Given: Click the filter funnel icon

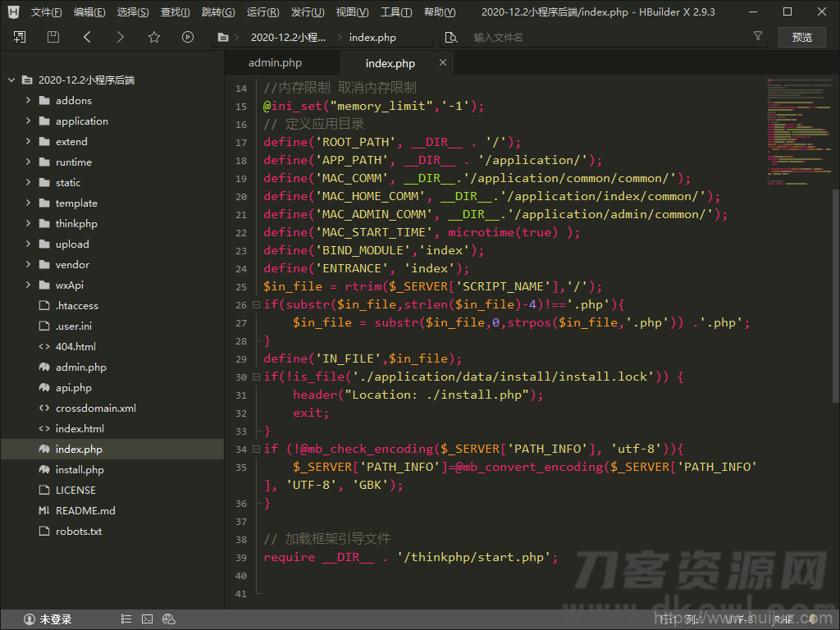Looking at the screenshot, I should (x=757, y=36).
